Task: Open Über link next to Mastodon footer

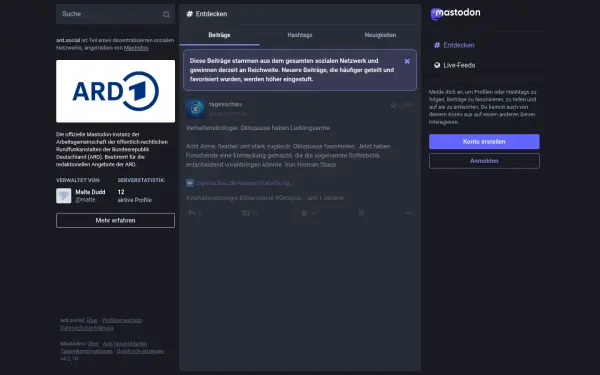Action: tap(93, 344)
